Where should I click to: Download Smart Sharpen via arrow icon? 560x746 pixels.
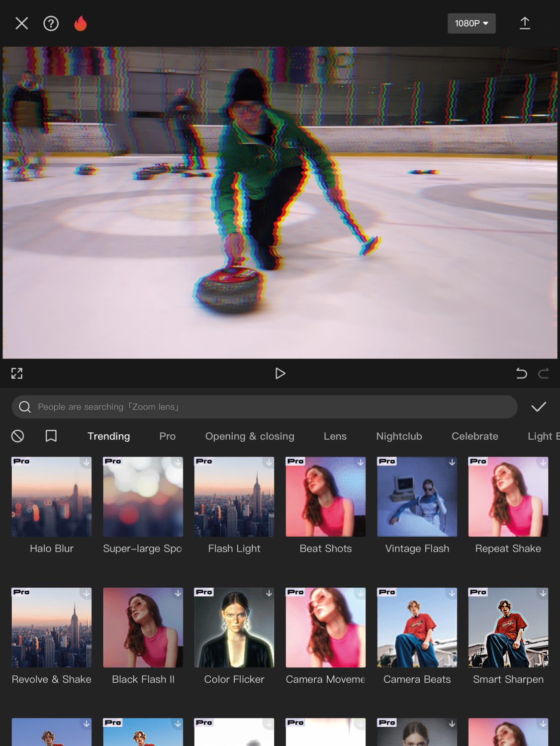pyautogui.click(x=543, y=593)
